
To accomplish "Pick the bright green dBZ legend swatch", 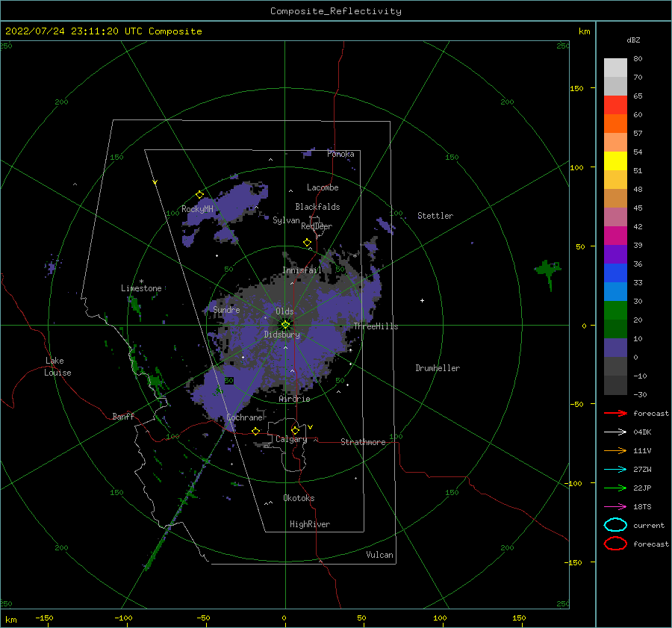I will pos(615,311).
